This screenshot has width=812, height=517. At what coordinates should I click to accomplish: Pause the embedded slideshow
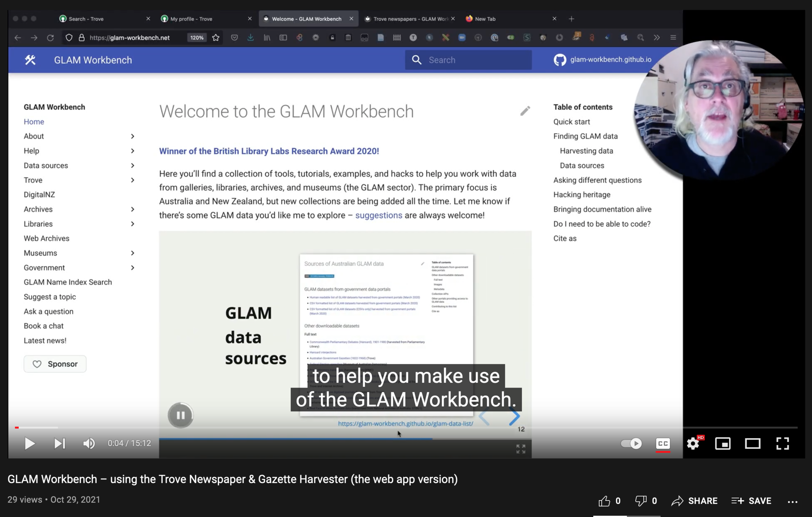pos(180,415)
